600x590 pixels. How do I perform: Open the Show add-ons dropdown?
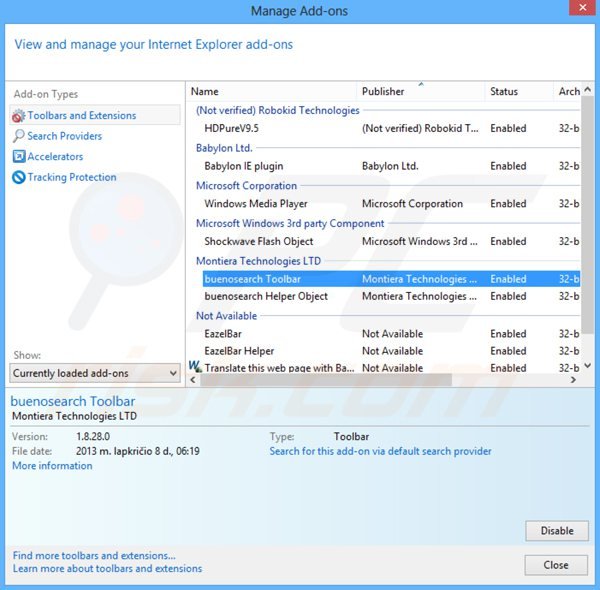point(95,373)
